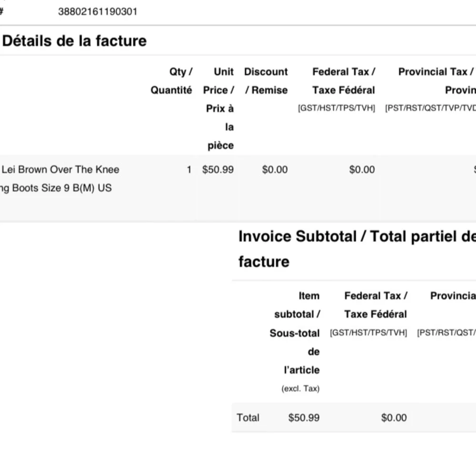Click the invoice number 38802161190301
Image resolution: width=476 pixels, height=476 pixels.
(98, 11)
